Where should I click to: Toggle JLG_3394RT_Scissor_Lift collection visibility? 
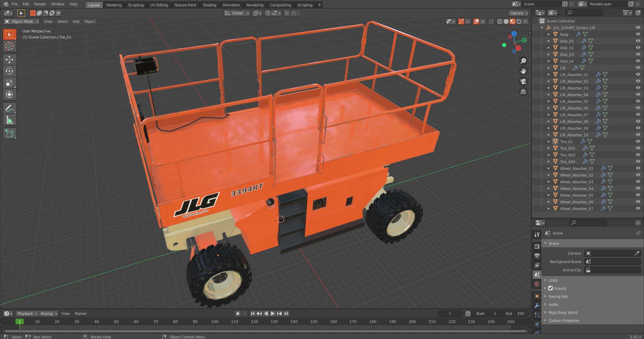(x=638, y=27)
